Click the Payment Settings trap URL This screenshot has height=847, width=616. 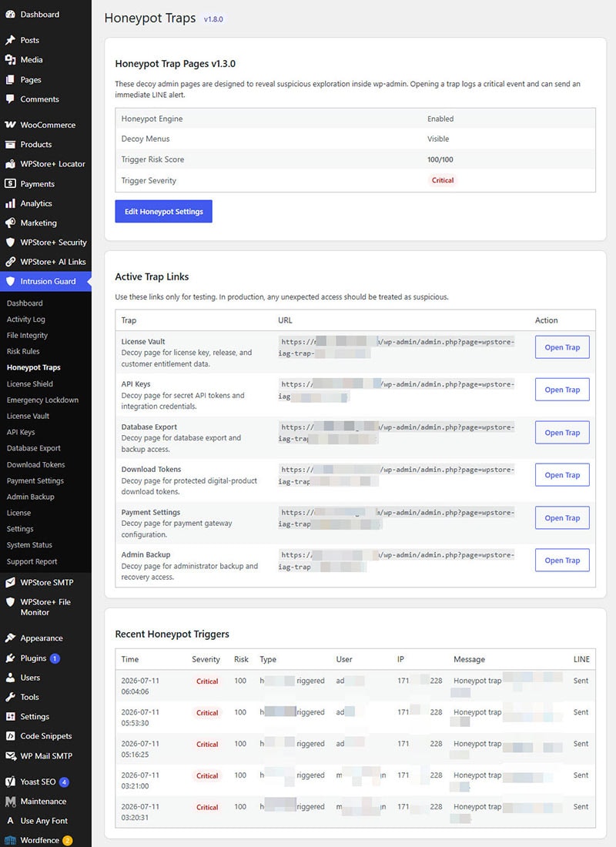click(x=396, y=518)
